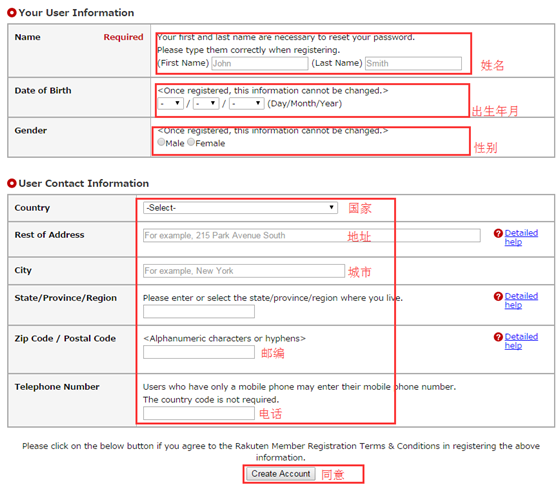
Task: Open the birth Year dropdown
Action: pyautogui.click(x=247, y=104)
